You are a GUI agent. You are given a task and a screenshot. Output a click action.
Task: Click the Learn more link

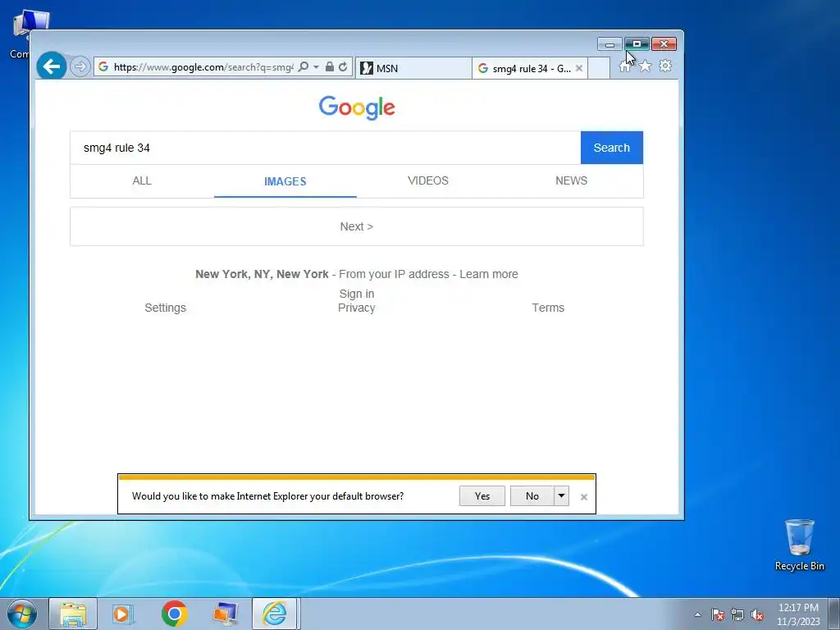pos(489,274)
